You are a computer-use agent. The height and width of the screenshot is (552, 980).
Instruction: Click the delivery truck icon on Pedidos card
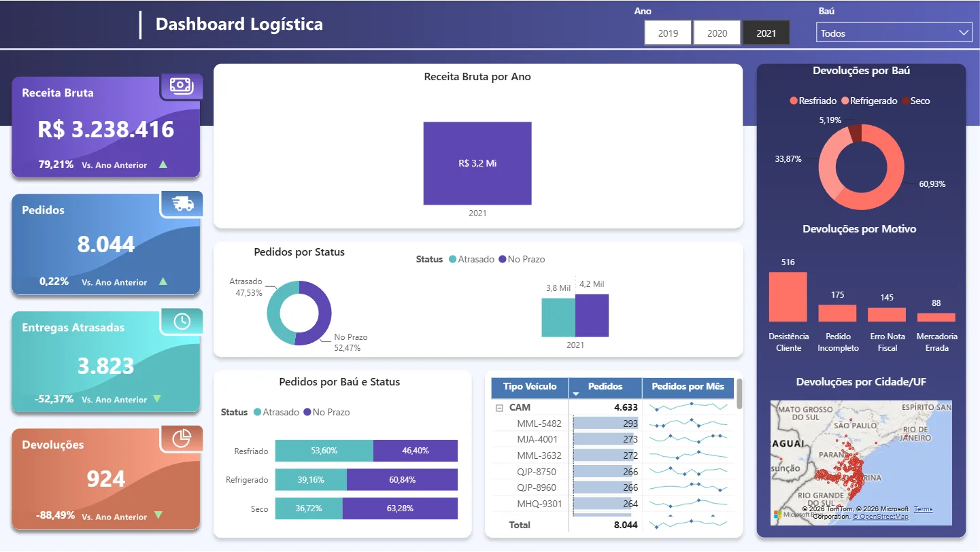point(182,203)
